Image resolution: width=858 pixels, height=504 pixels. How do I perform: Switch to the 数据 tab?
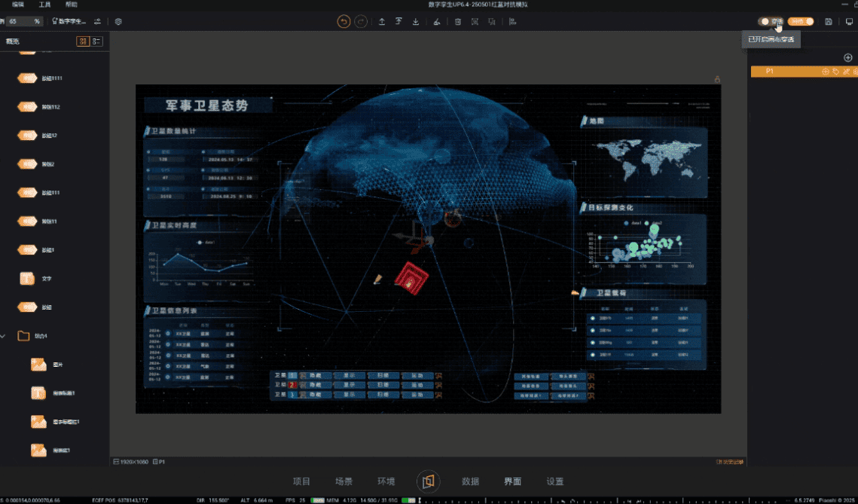[470, 481]
